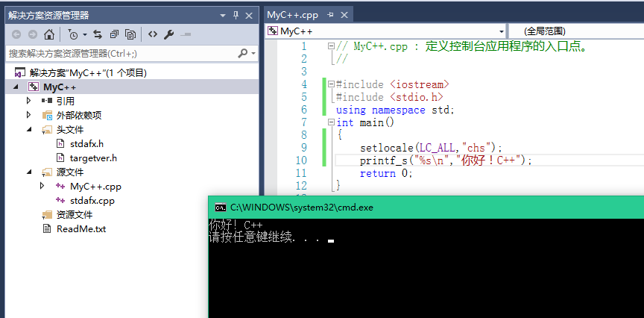The height and width of the screenshot is (318, 644).
Task: Click the printf_s code line
Action: [446, 160]
